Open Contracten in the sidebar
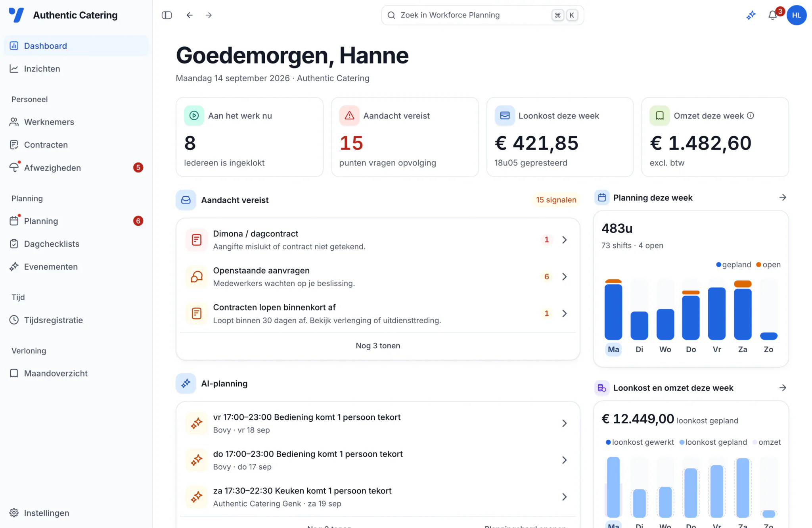This screenshot has width=812, height=528. pos(76,145)
